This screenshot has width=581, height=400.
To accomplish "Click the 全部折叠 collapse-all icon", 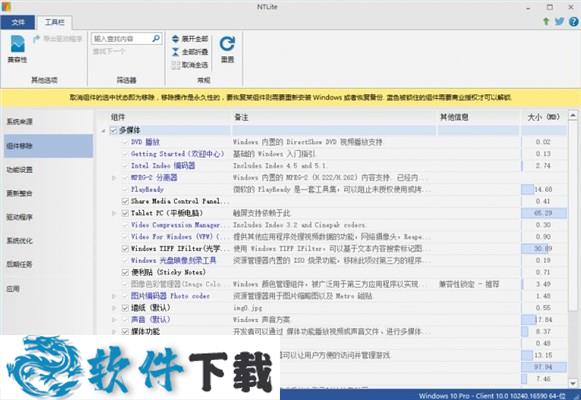I will coord(175,52).
